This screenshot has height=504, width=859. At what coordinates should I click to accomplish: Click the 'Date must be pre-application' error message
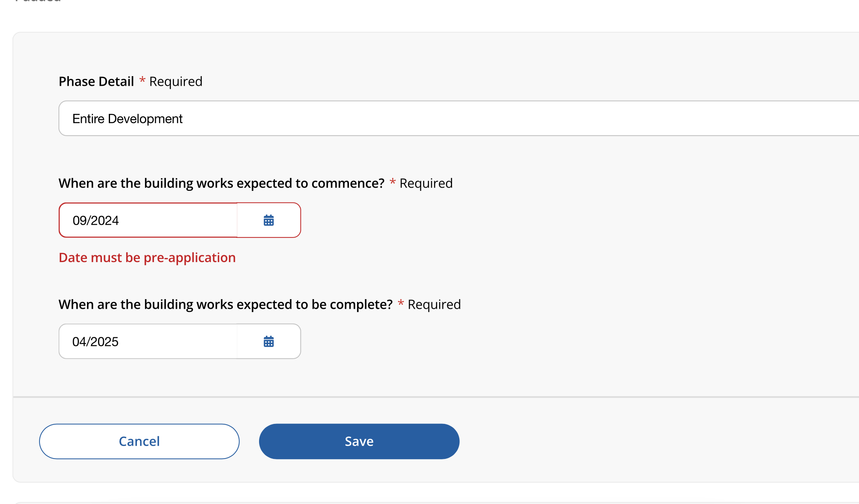click(147, 258)
